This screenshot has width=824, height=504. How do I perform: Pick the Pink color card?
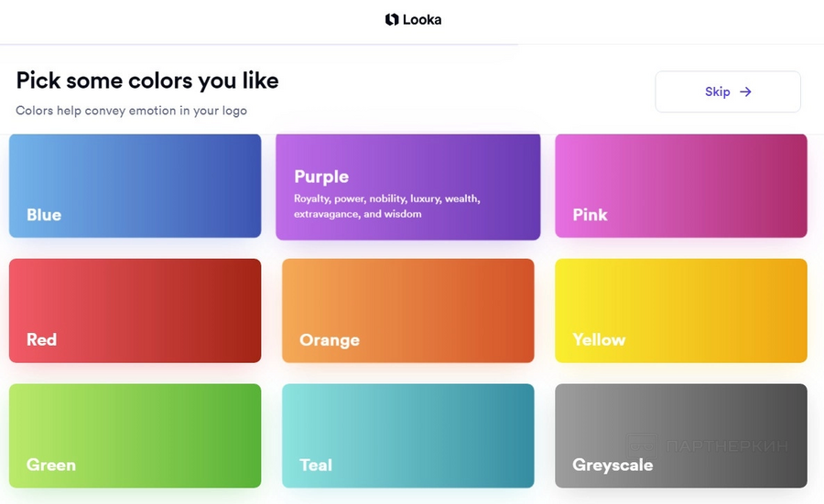coord(681,186)
